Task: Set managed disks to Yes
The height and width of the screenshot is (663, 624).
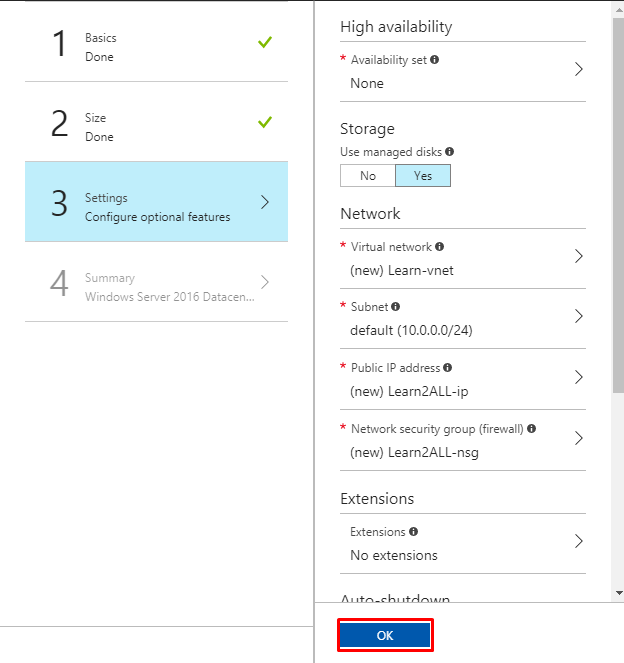Action: 423,176
